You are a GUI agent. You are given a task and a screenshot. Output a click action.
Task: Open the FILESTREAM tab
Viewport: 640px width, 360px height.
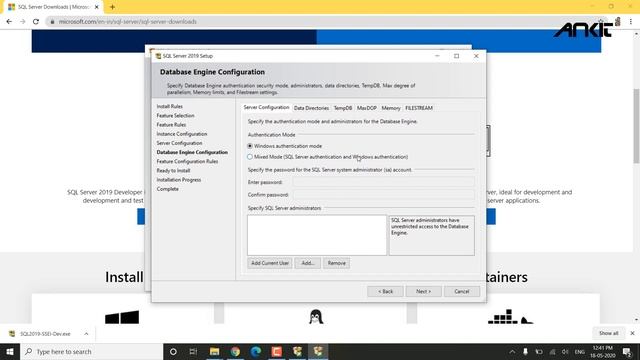pyautogui.click(x=419, y=108)
